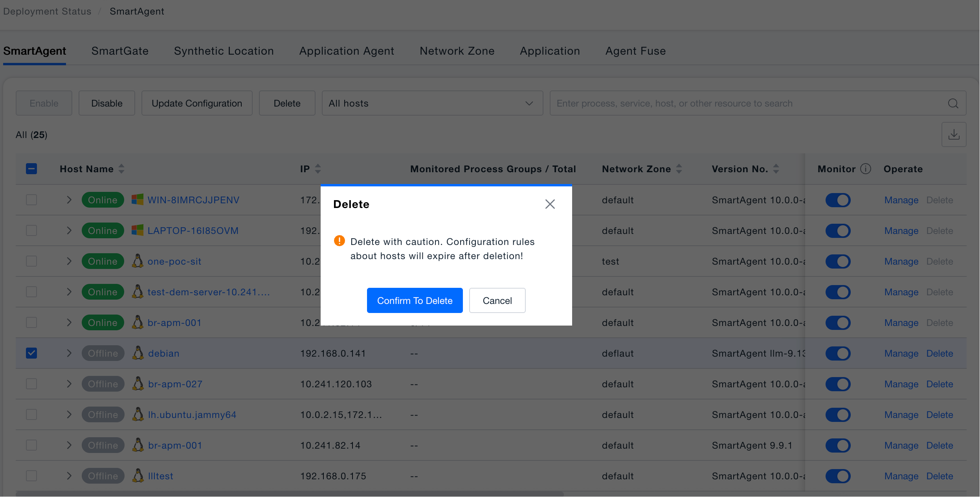Toggle Monitor switch for debian

click(x=838, y=353)
